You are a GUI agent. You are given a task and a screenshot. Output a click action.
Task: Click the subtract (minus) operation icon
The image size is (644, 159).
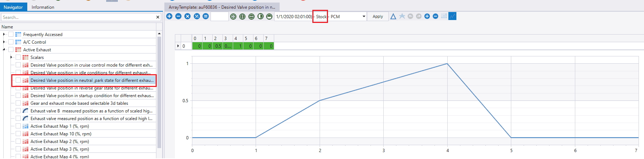(x=179, y=16)
